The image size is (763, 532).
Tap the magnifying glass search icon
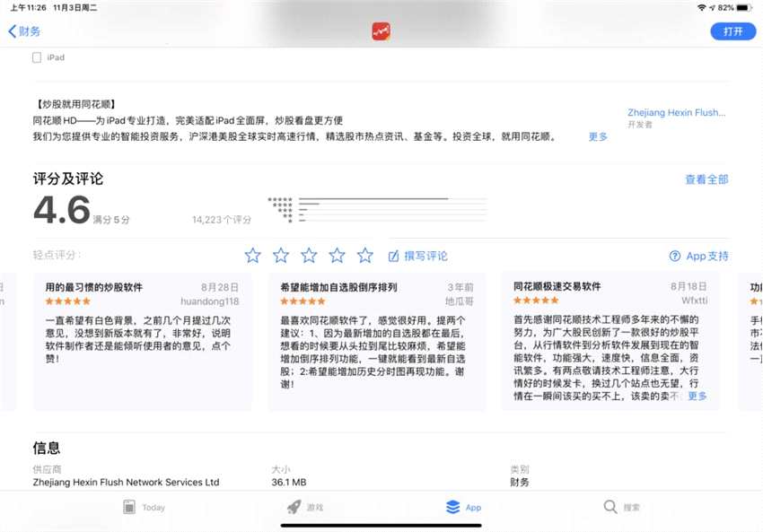pos(610,507)
